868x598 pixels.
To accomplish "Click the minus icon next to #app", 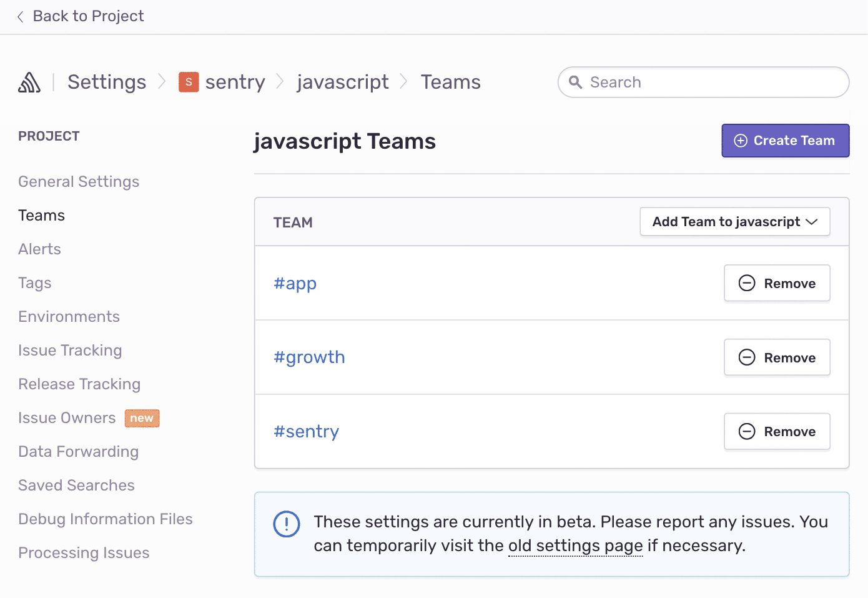I will (747, 283).
